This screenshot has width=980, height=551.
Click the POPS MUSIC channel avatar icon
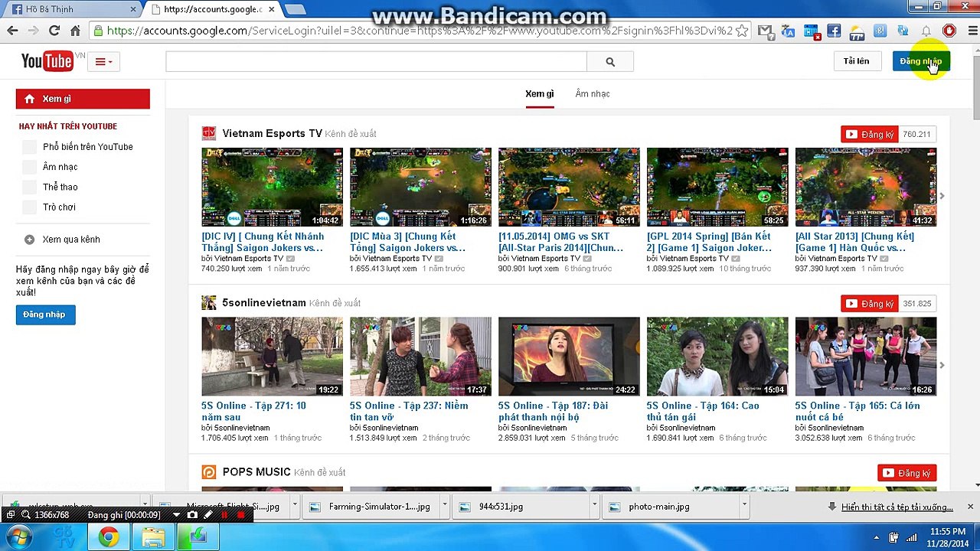[x=208, y=472]
